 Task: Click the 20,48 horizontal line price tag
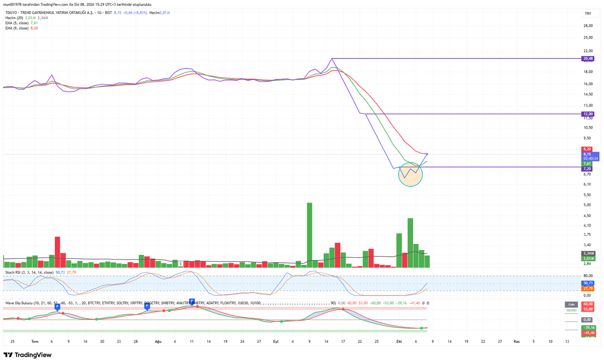click(x=587, y=59)
